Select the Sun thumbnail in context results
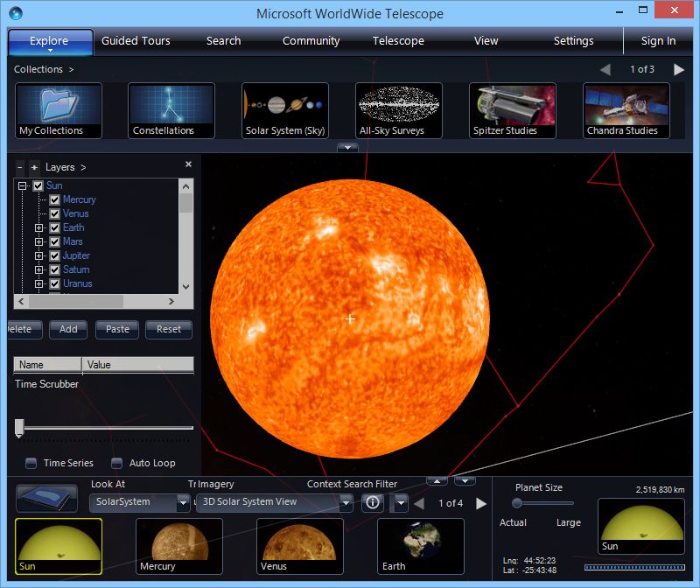700x588 pixels. 59,547
